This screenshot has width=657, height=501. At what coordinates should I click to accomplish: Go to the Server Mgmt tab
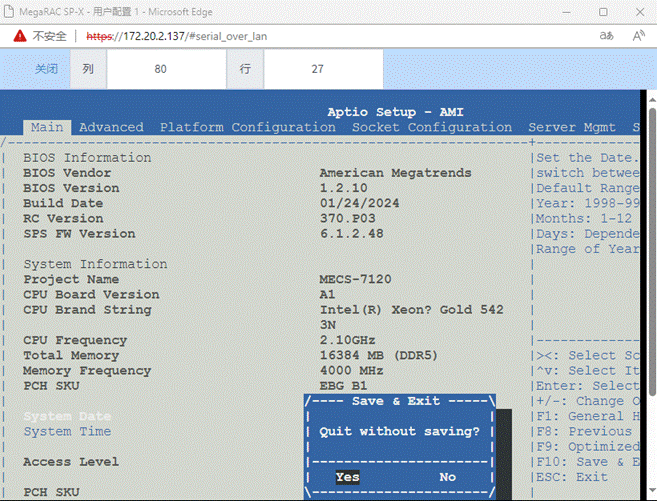coord(572,127)
